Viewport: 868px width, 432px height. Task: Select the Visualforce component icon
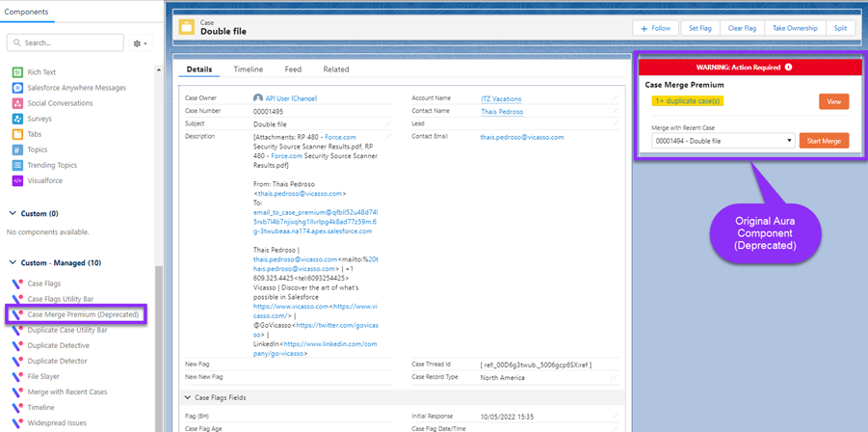click(x=17, y=180)
